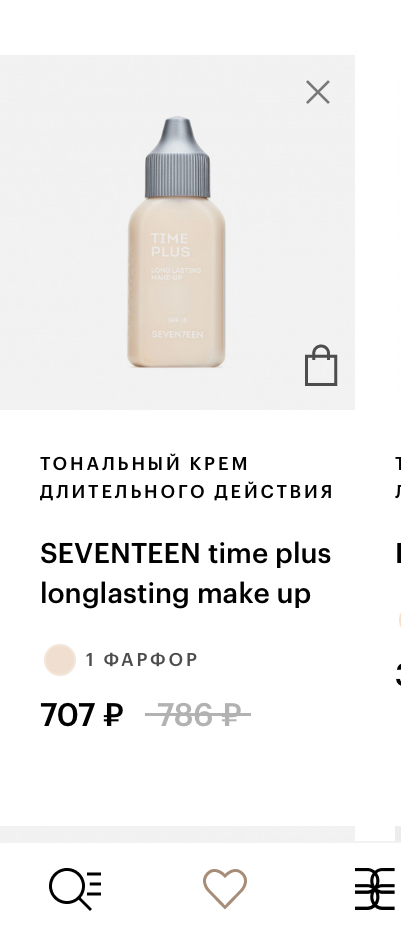Open the grey product card strip below
This screenshot has width=401, height=939.
(177, 834)
